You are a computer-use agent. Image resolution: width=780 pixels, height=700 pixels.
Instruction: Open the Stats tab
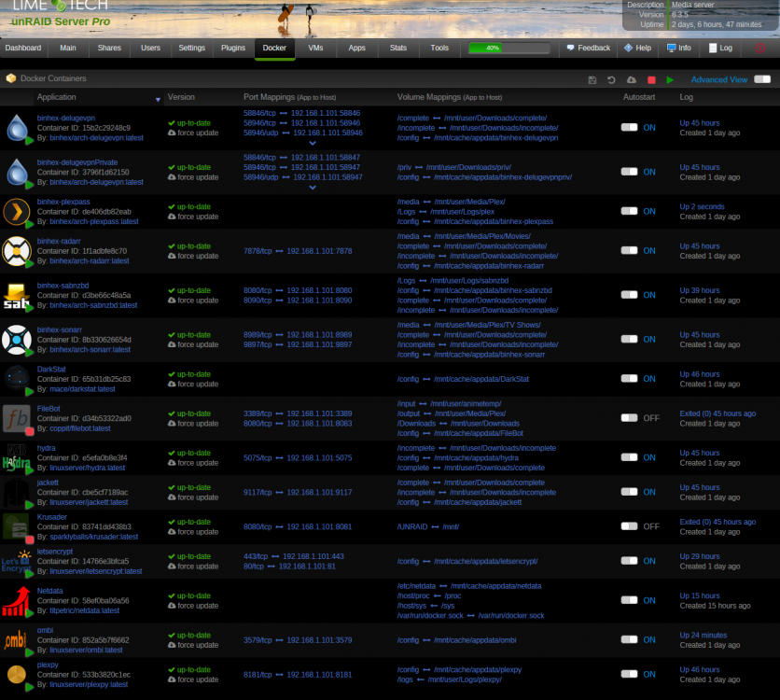coord(398,48)
